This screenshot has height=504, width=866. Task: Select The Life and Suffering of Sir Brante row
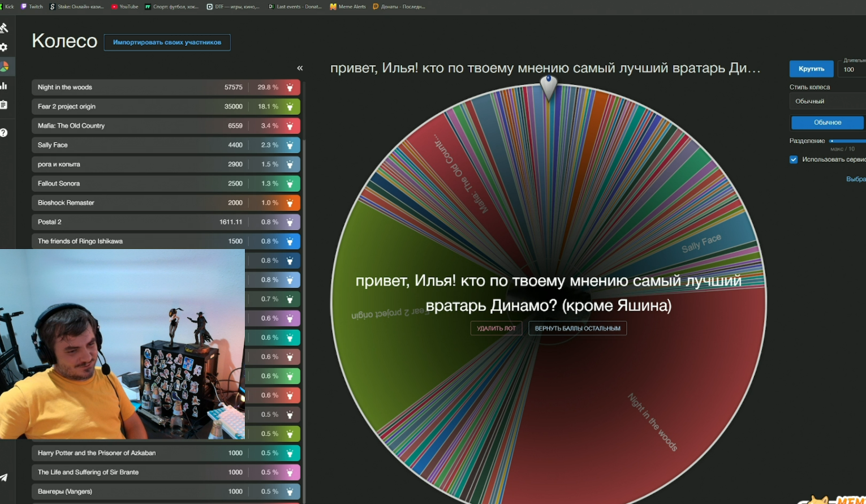pyautogui.click(x=166, y=472)
